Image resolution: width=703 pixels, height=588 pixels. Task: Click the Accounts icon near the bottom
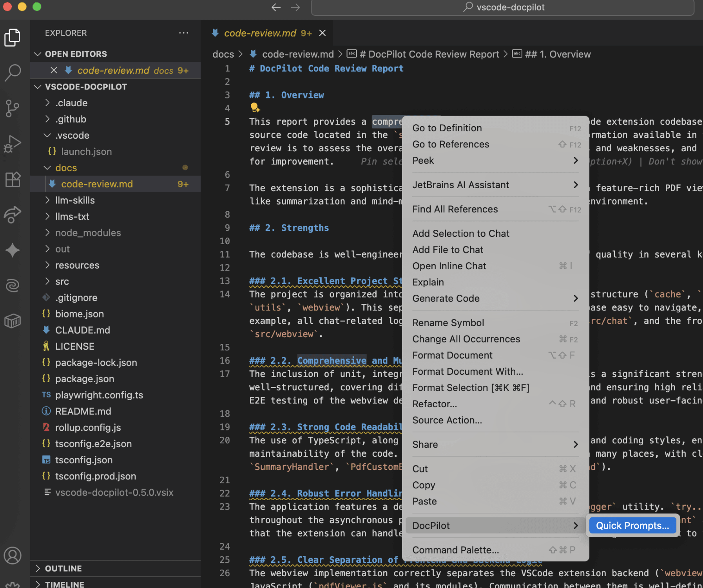tap(13, 555)
